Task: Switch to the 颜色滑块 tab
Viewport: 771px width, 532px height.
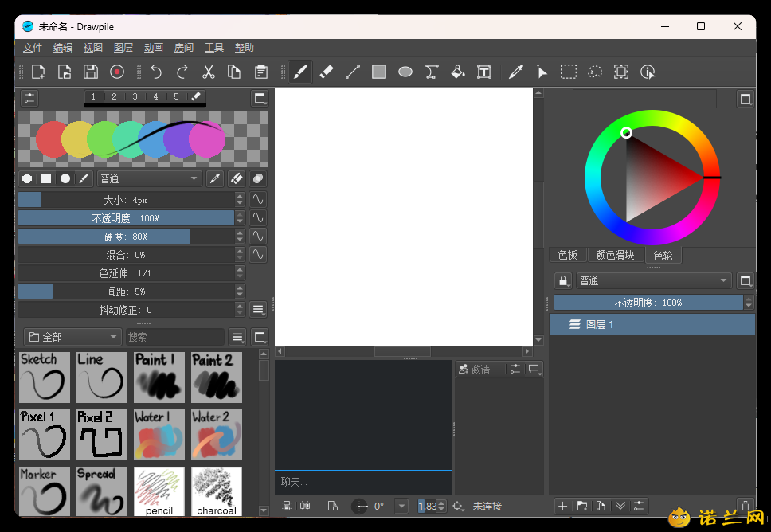Action: click(x=615, y=255)
